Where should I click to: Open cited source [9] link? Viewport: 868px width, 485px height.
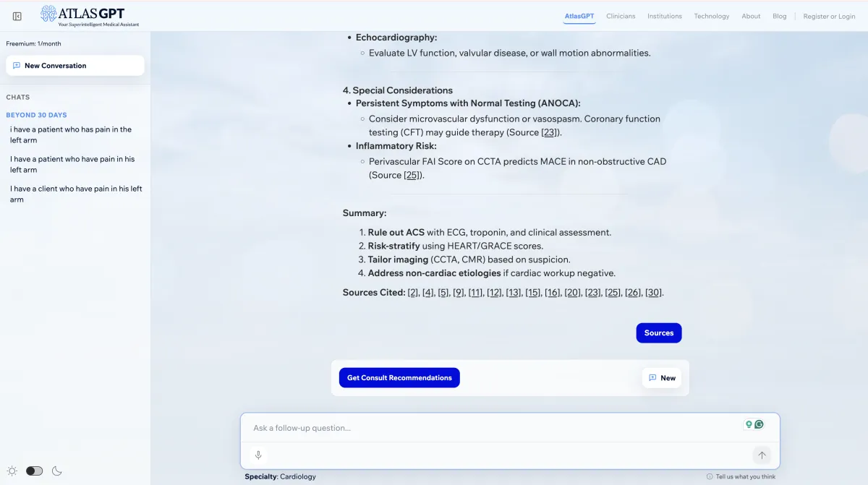click(459, 293)
